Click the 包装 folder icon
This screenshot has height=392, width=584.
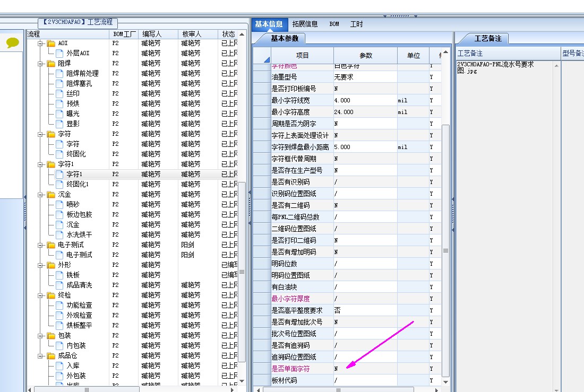click(51, 336)
